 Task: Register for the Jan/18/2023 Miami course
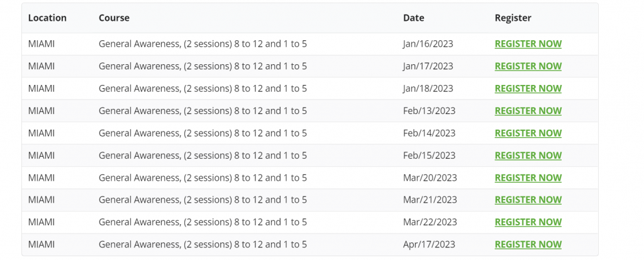[528, 88]
